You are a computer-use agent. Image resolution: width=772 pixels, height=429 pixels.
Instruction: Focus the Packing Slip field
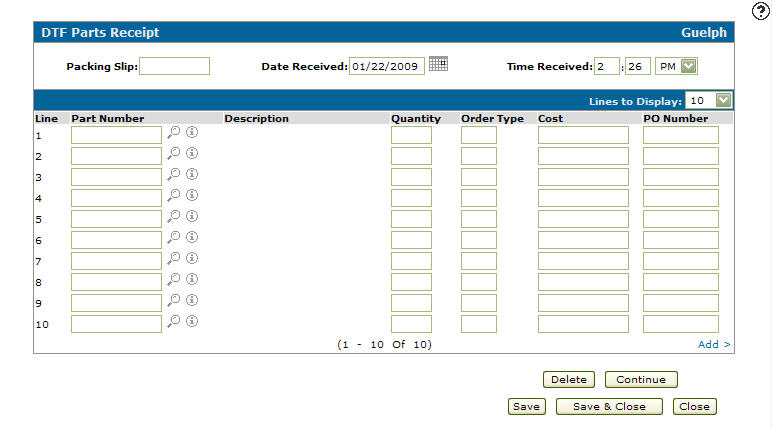coord(175,66)
